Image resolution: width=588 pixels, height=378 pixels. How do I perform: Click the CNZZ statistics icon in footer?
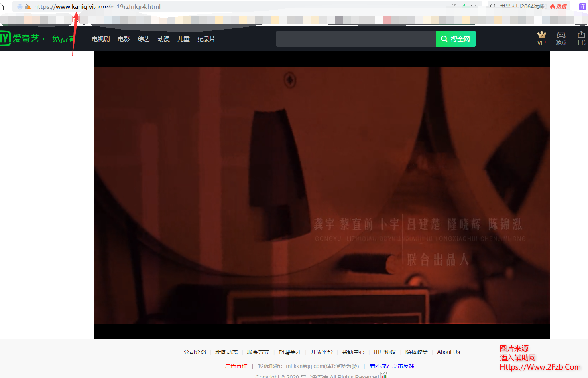click(384, 375)
